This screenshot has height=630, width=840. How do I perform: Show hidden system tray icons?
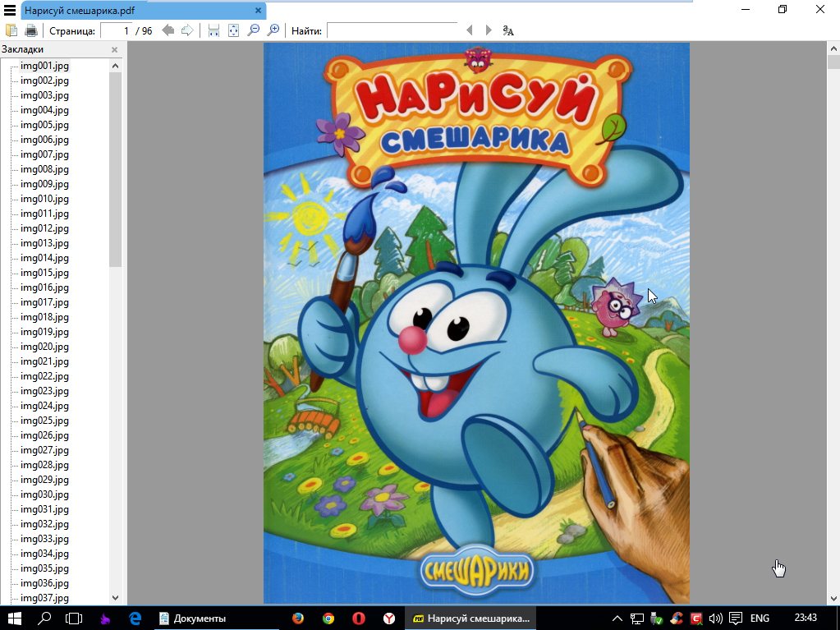click(617, 619)
